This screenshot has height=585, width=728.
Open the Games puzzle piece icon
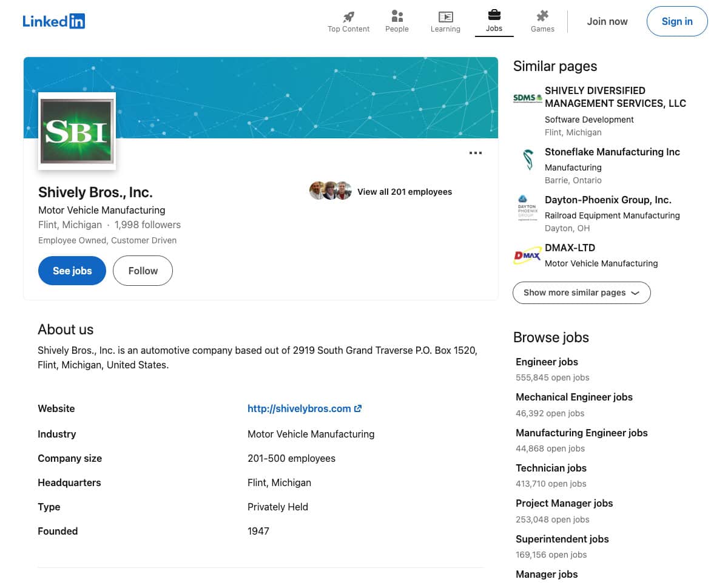[542, 16]
